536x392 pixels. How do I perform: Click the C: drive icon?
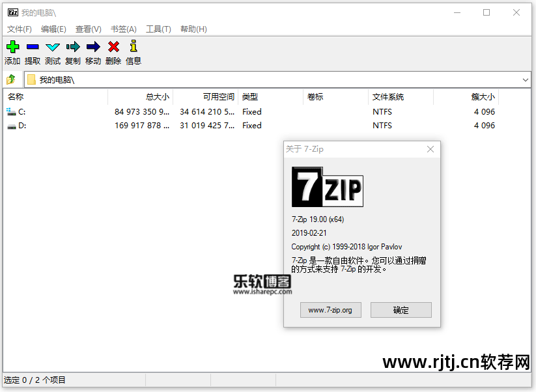click(11, 112)
